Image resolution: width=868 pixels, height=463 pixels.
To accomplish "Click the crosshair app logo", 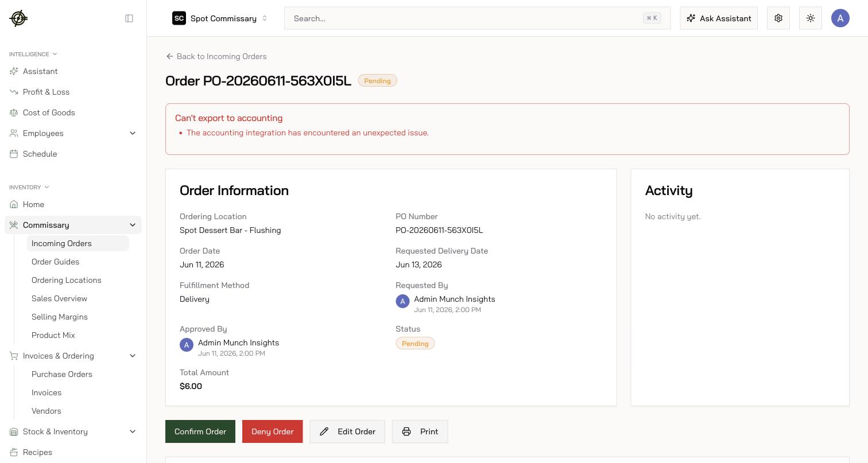I will [x=18, y=18].
